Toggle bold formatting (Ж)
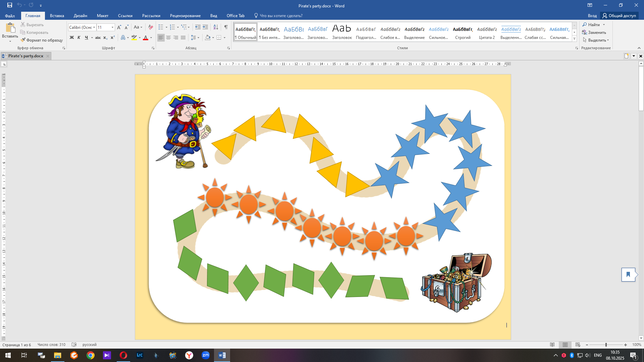 [x=71, y=38]
